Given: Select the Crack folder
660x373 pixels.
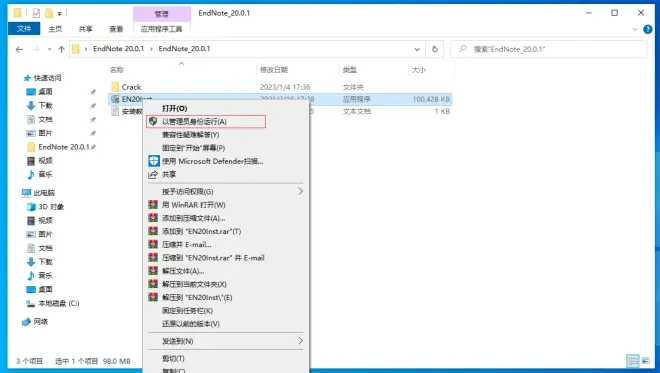Looking at the screenshot, I should (x=131, y=87).
